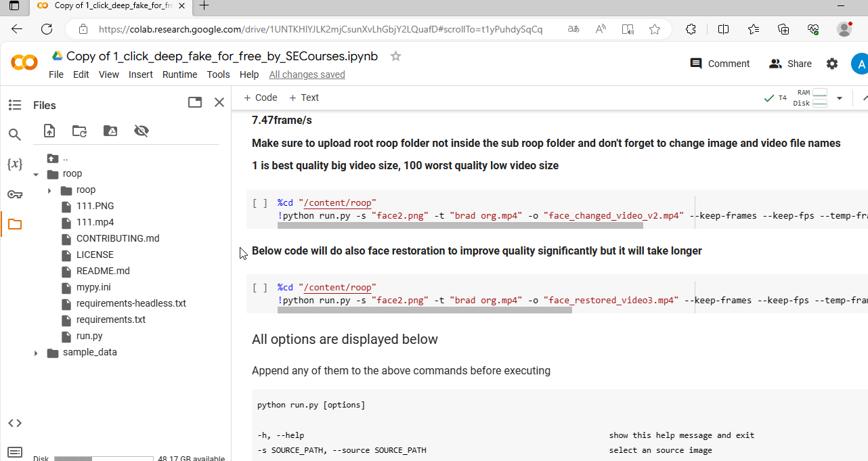Open the RAM Disk runtime dropdown arrow
868x461 pixels.
[840, 98]
